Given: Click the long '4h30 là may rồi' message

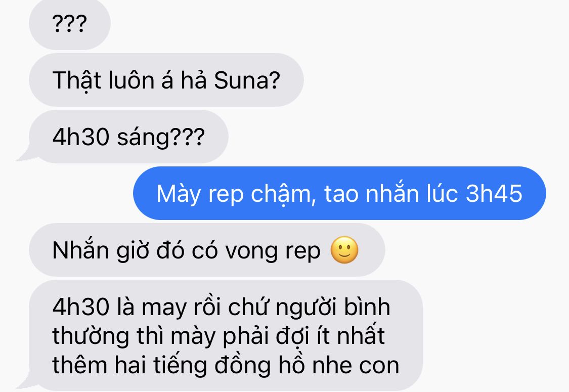Looking at the screenshot, I should [226, 335].
